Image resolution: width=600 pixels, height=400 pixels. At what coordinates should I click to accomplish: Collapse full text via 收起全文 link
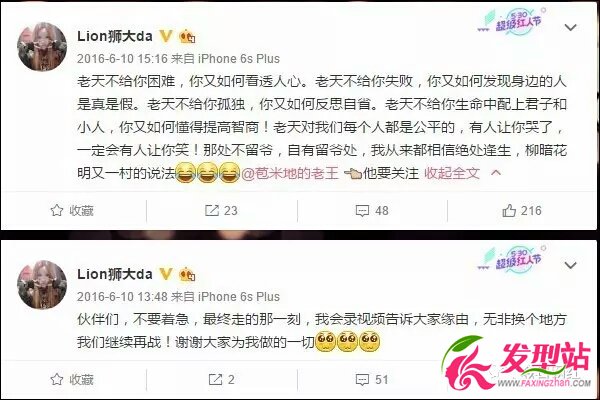coord(452,173)
